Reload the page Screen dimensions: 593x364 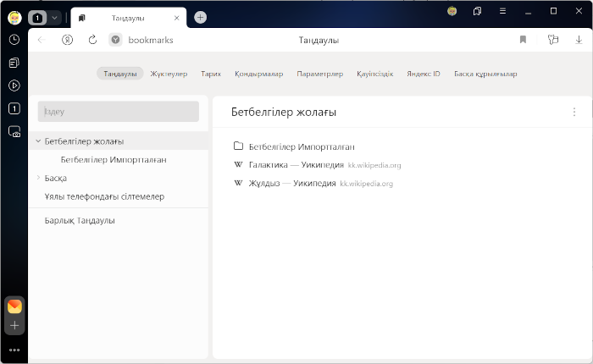tap(92, 40)
